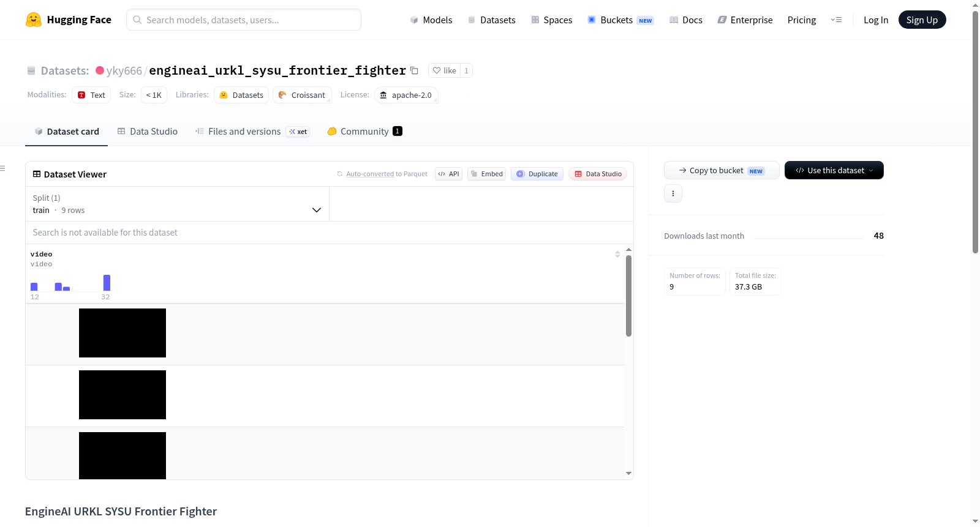Open the Files and versions tab
This screenshot has height=527, width=980.
pyautogui.click(x=252, y=132)
